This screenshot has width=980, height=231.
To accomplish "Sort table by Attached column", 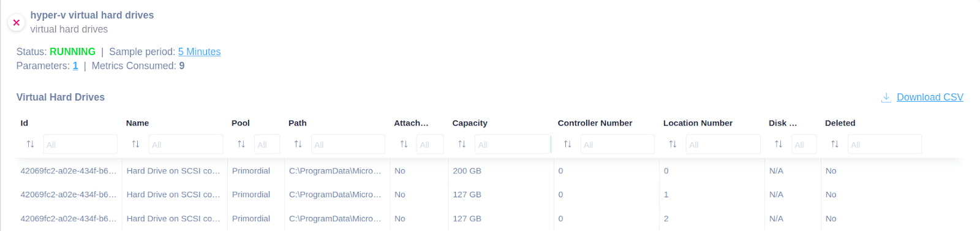I will click(404, 144).
